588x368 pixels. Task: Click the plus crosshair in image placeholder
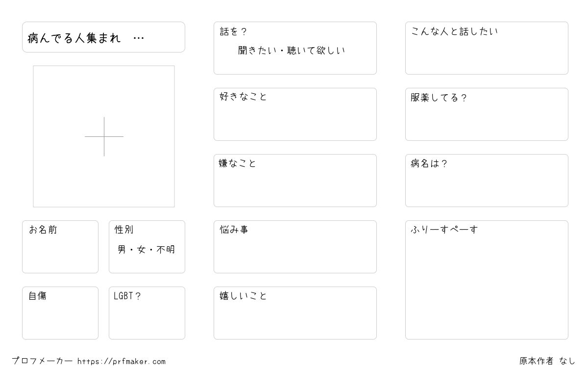[104, 136]
